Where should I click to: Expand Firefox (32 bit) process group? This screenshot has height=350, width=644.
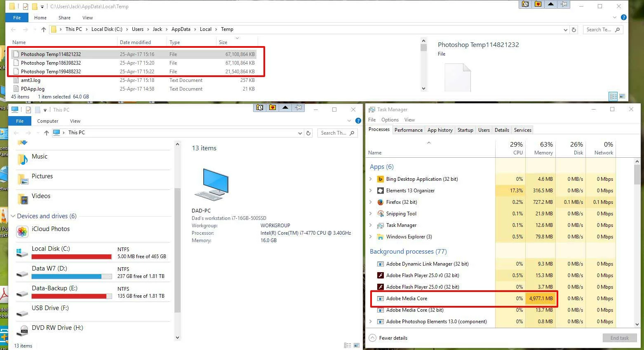371,202
